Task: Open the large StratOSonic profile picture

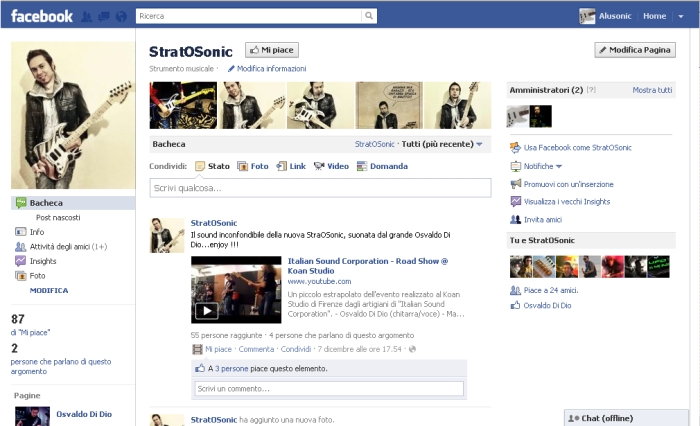Action: pos(73,115)
